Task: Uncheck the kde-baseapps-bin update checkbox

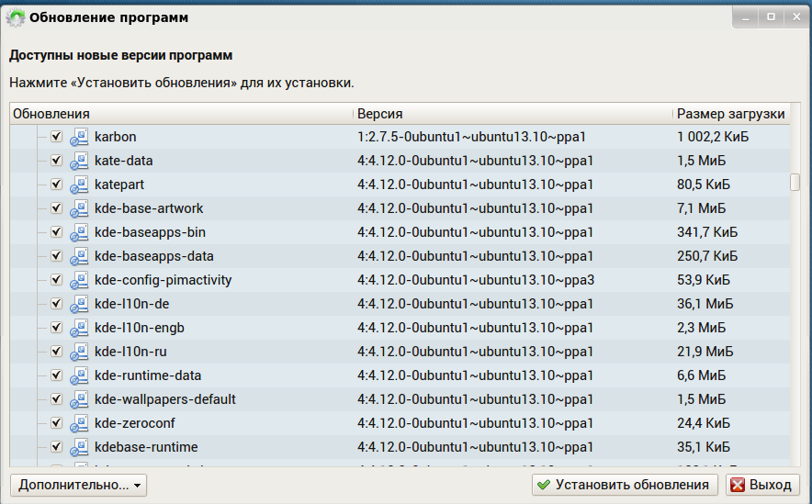Action: tap(56, 232)
